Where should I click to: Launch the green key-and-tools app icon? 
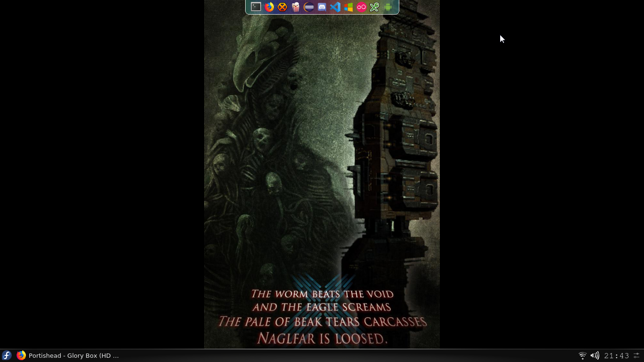click(374, 7)
